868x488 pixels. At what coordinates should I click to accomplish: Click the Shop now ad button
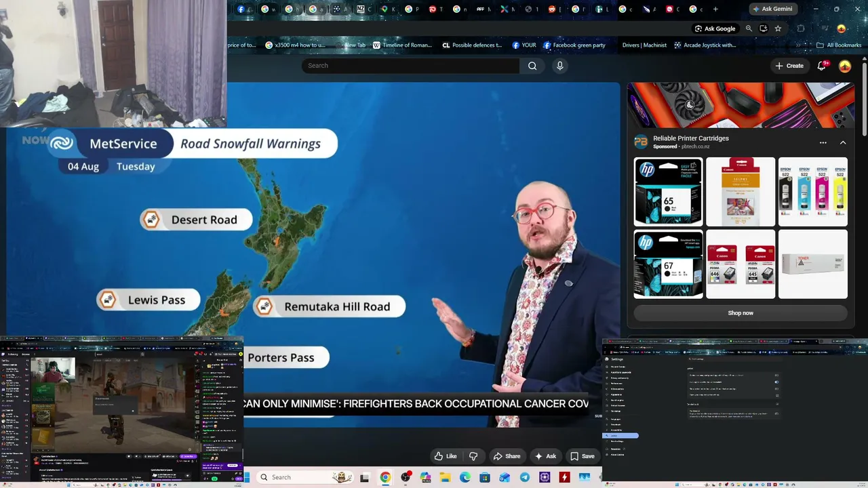coord(741,313)
